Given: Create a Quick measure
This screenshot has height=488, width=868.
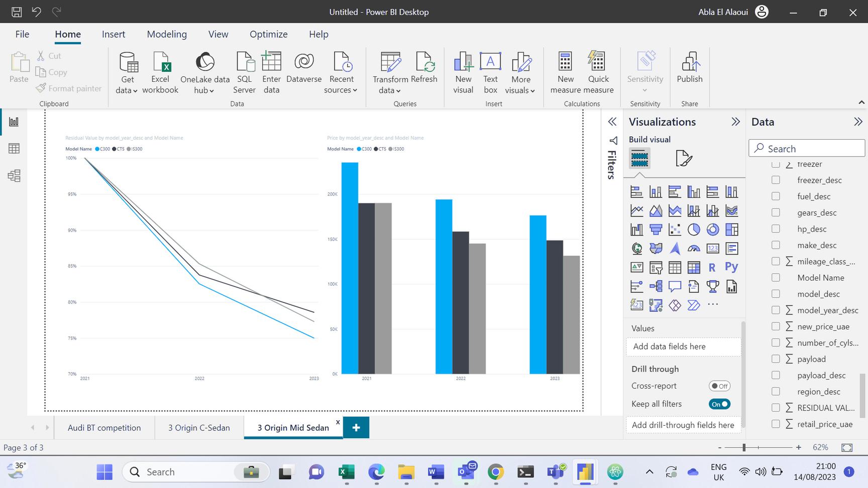Looking at the screenshot, I should pyautogui.click(x=598, y=73).
